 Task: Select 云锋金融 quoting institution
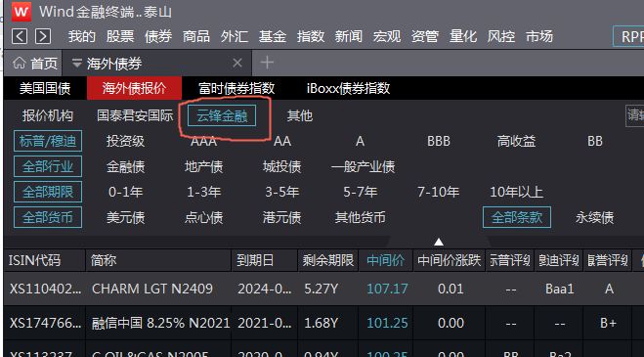[x=222, y=115]
